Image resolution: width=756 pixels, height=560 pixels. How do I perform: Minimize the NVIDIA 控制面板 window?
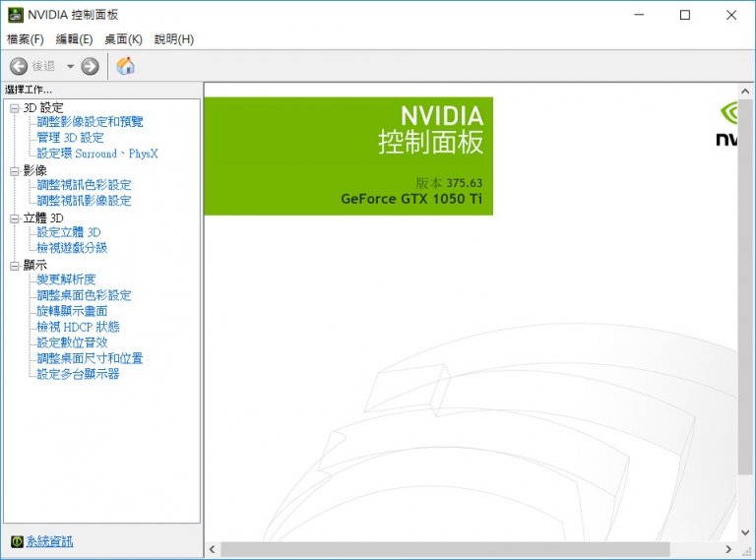pos(639,16)
